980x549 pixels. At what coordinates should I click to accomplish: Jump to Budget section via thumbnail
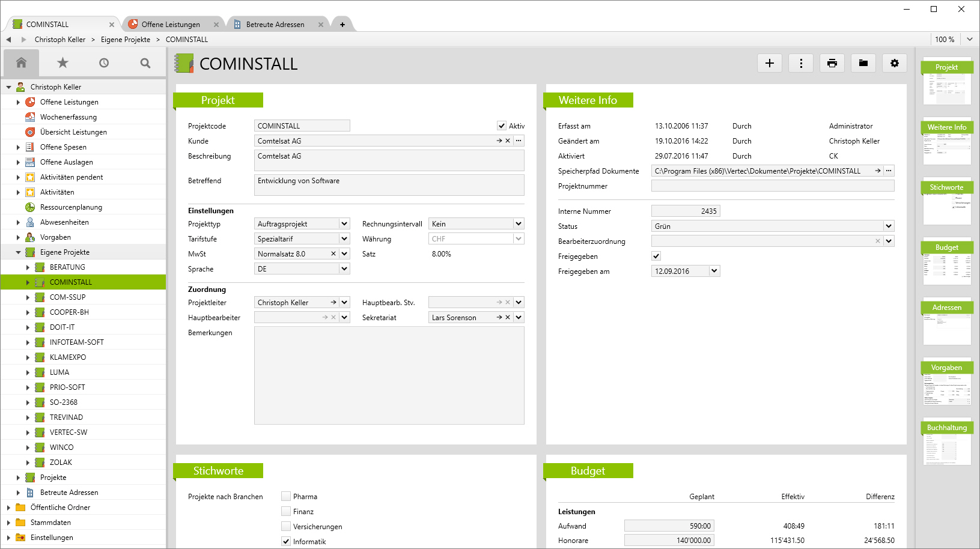947,262
